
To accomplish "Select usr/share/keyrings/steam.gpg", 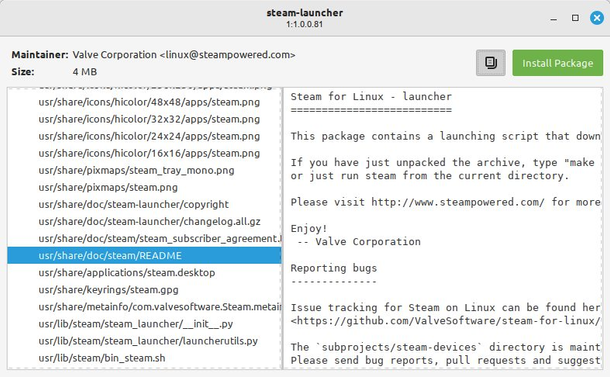I will pos(144,290).
